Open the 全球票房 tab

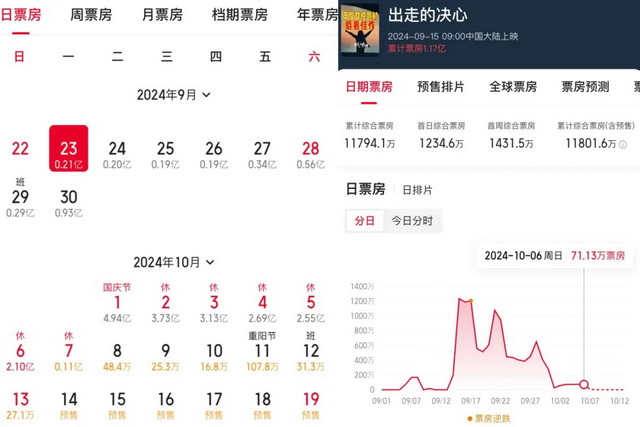[x=513, y=87]
